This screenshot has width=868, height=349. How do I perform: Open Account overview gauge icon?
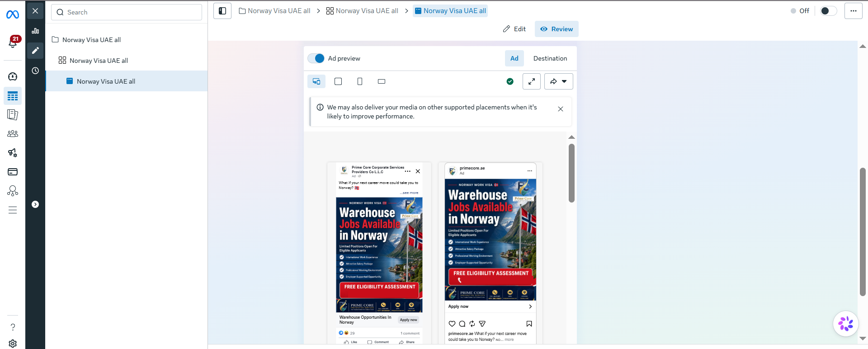click(x=13, y=77)
